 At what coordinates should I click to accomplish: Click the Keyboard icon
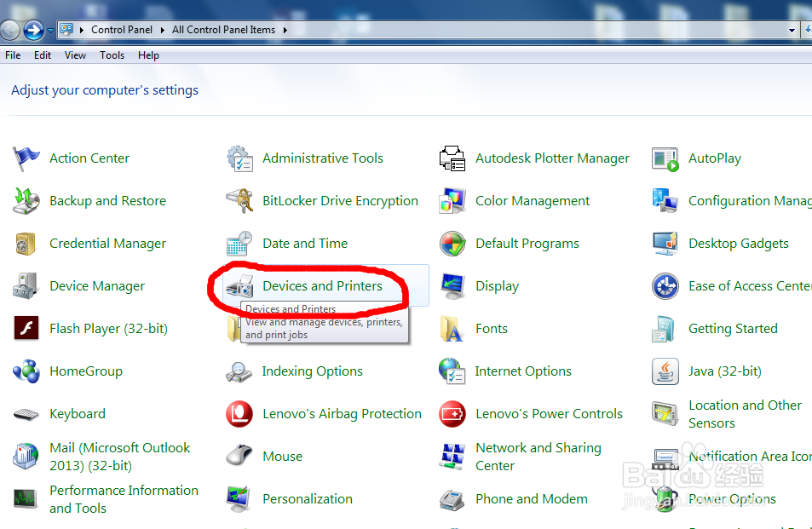pyautogui.click(x=26, y=414)
